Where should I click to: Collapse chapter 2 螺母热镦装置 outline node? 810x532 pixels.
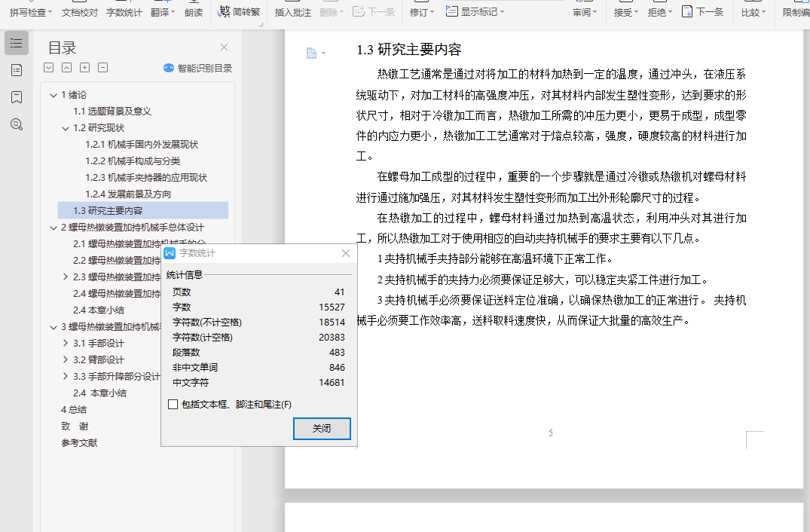[x=53, y=228]
